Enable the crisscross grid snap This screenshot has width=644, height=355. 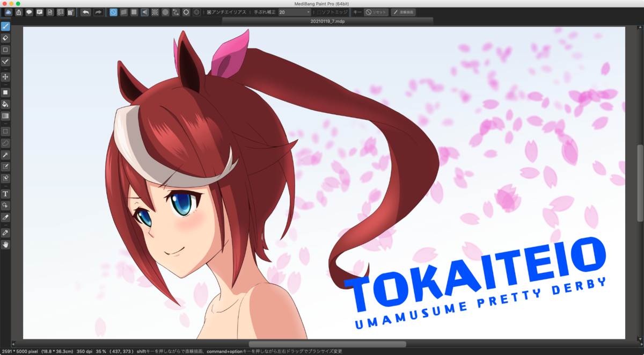[x=134, y=12]
